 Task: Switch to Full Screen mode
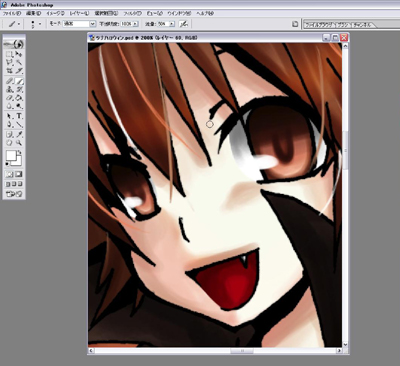(20, 184)
